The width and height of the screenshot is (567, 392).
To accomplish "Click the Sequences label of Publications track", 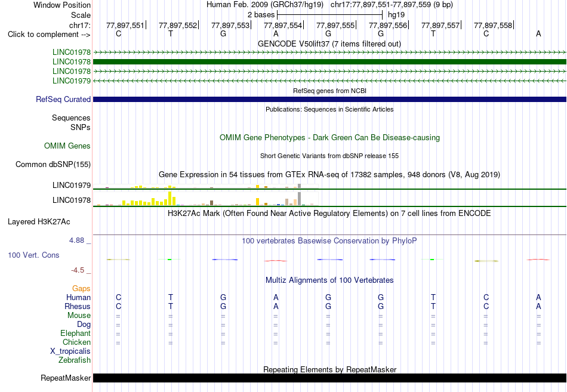I will [x=71, y=118].
